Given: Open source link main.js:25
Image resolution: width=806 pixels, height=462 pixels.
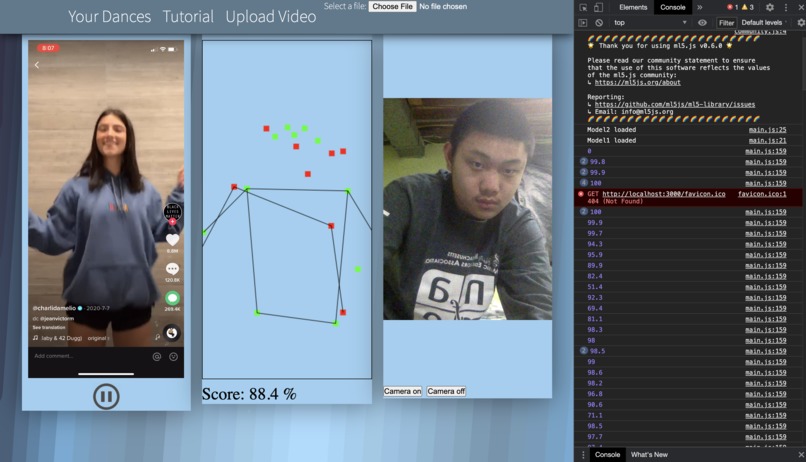Looking at the screenshot, I should point(767,130).
